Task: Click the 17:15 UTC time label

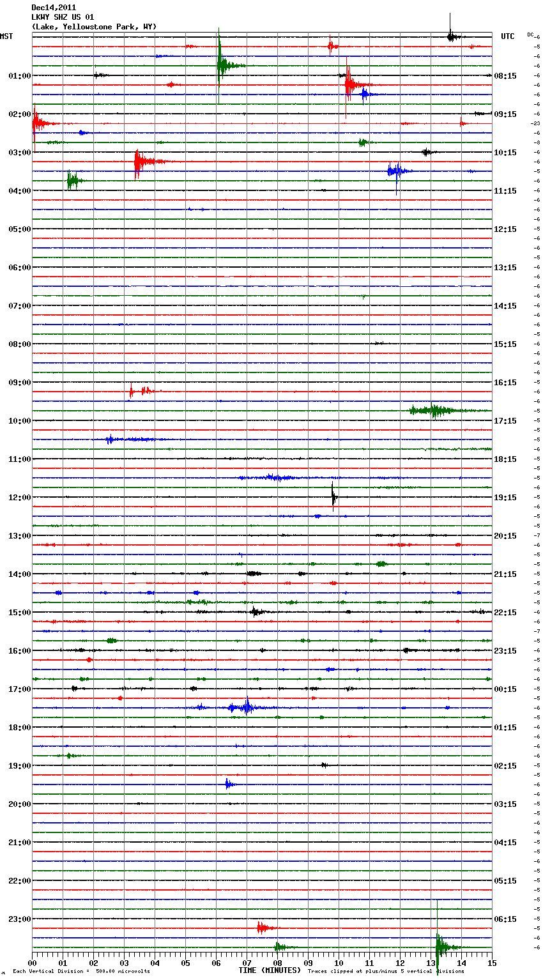Action: point(505,421)
